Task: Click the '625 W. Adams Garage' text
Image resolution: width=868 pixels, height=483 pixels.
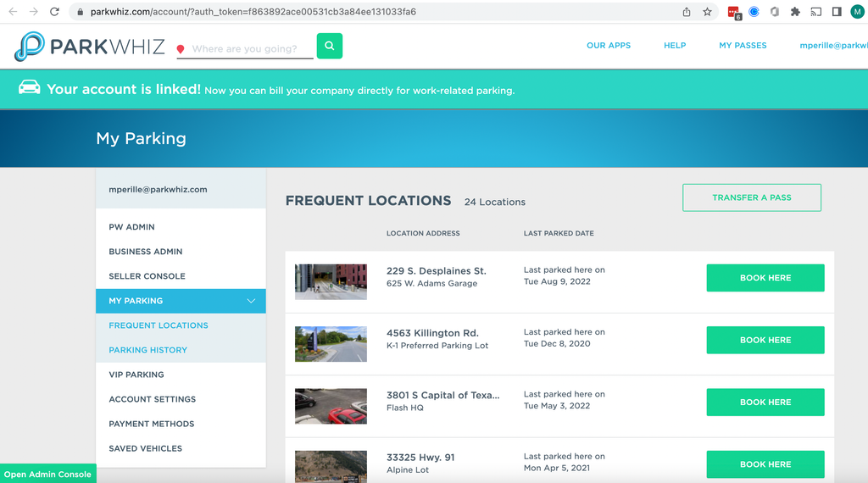Action: coord(431,283)
